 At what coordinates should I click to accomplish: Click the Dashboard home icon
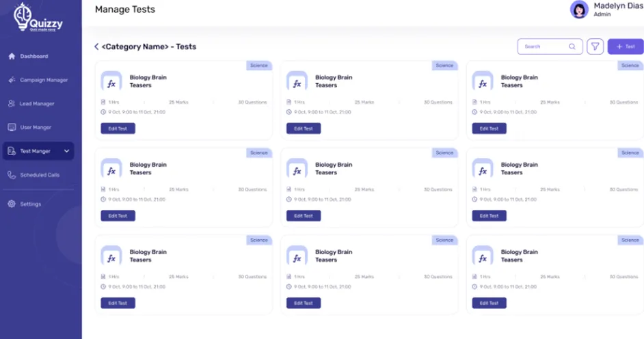click(x=12, y=56)
